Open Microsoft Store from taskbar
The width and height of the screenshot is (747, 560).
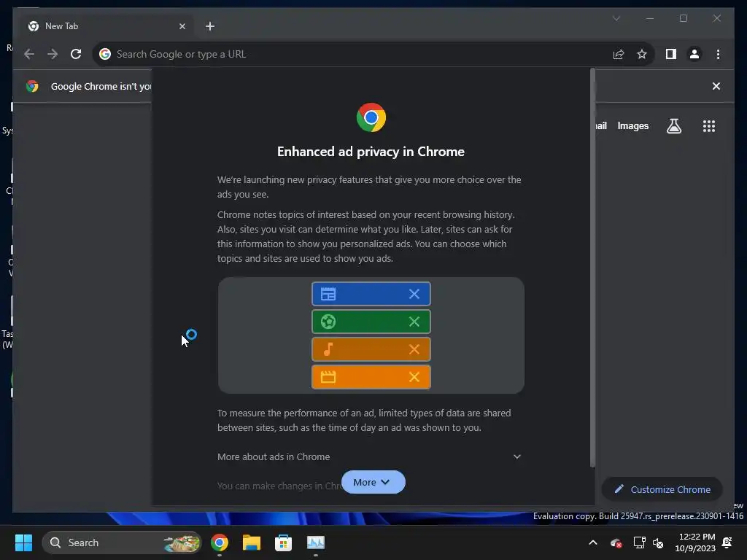coord(284,542)
